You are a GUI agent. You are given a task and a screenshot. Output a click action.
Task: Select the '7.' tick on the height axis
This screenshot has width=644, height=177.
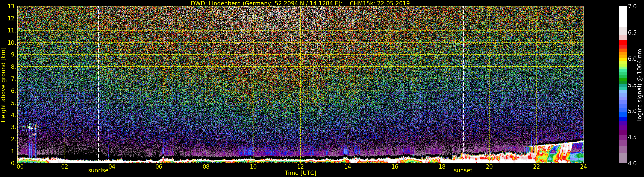tap(14, 79)
